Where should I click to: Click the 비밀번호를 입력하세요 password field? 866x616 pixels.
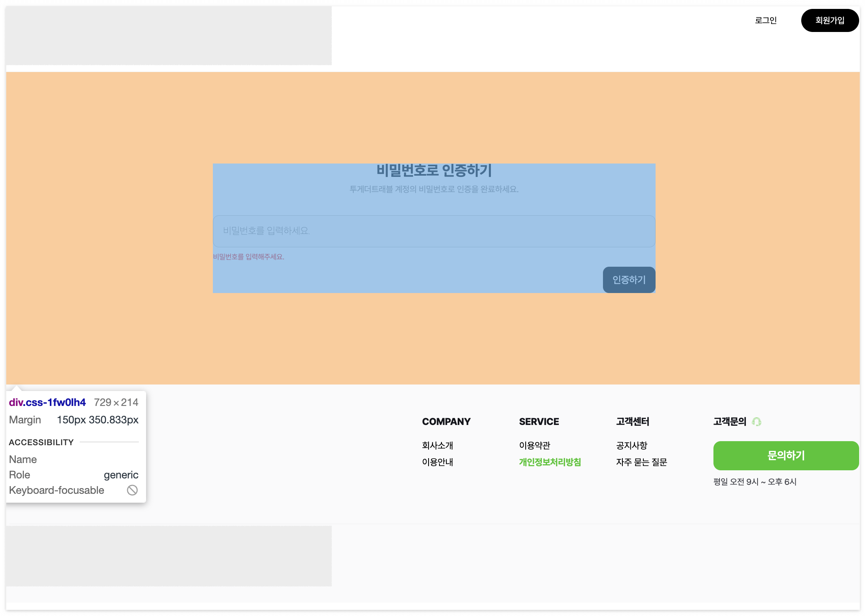tap(434, 231)
